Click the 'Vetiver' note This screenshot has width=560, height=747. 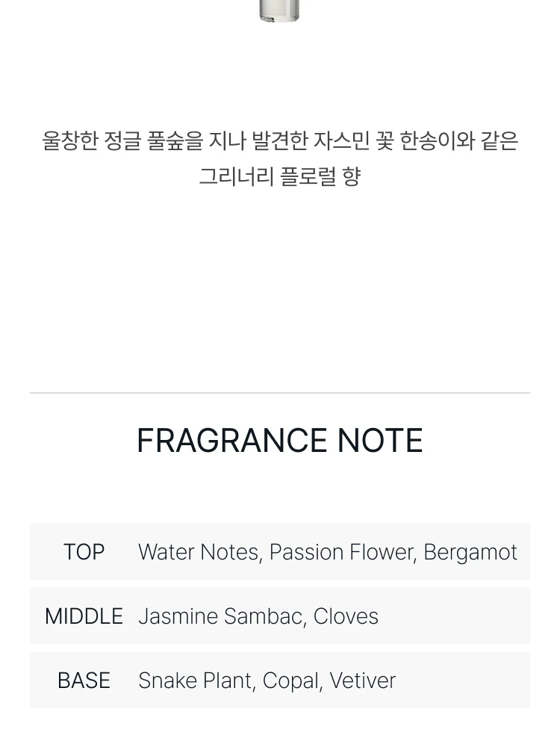(363, 681)
